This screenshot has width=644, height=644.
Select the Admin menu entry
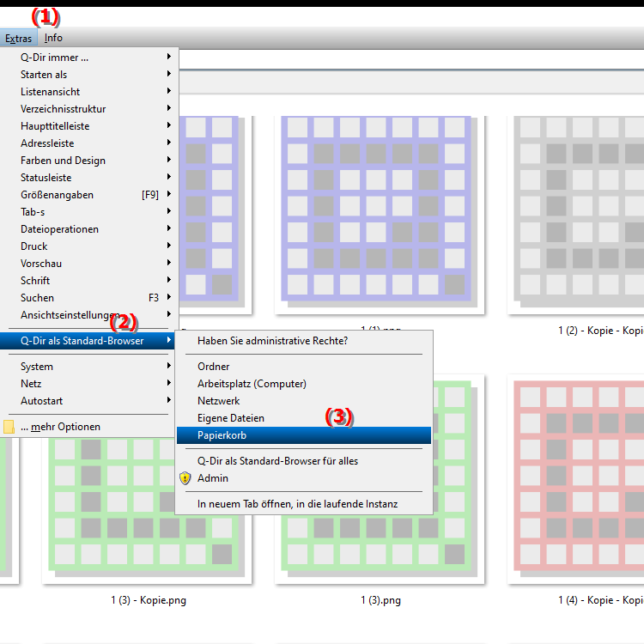point(304,478)
